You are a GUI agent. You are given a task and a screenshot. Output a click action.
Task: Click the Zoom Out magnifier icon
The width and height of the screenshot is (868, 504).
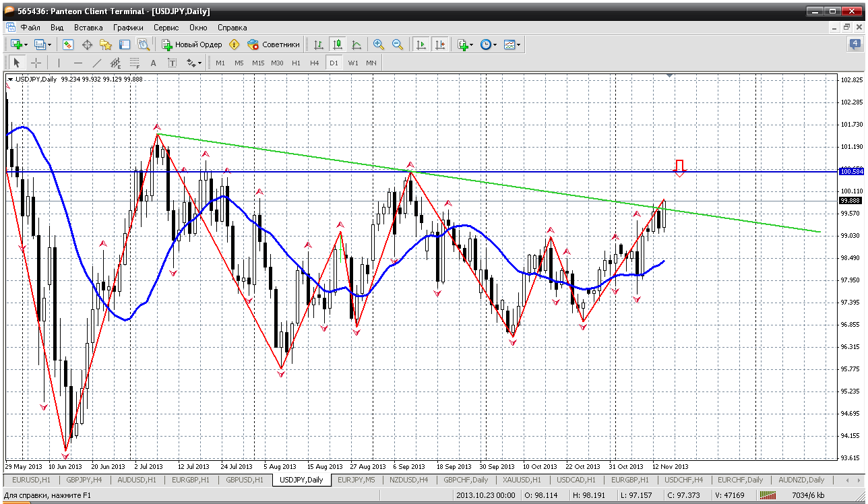398,44
